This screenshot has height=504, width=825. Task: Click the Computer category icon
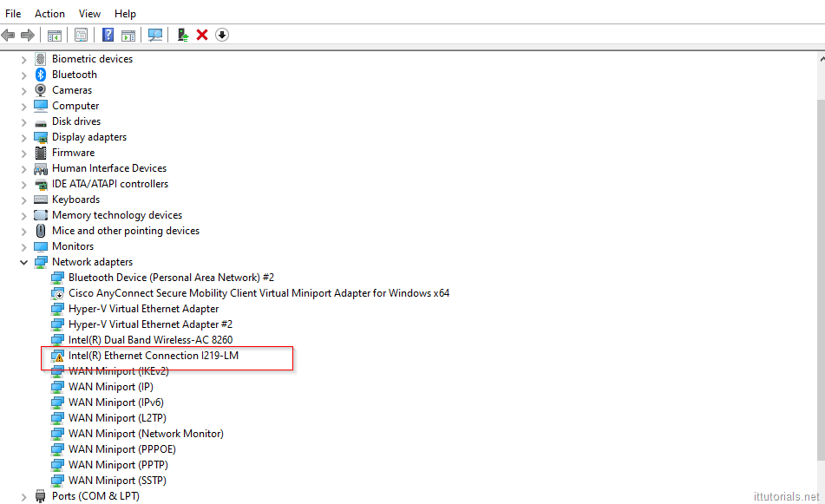[x=41, y=106]
